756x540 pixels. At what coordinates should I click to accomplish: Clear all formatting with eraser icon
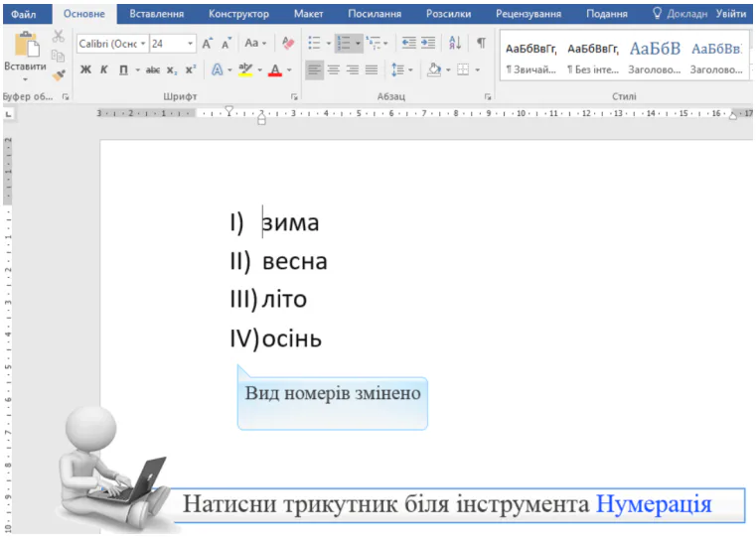tap(289, 44)
